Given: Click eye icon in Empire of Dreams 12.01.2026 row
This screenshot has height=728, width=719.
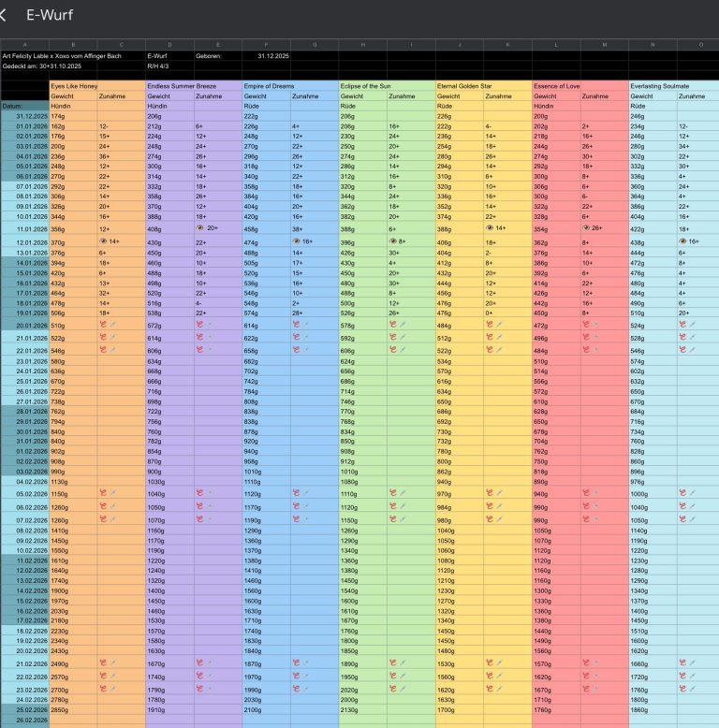Looking at the screenshot, I should 296,241.
